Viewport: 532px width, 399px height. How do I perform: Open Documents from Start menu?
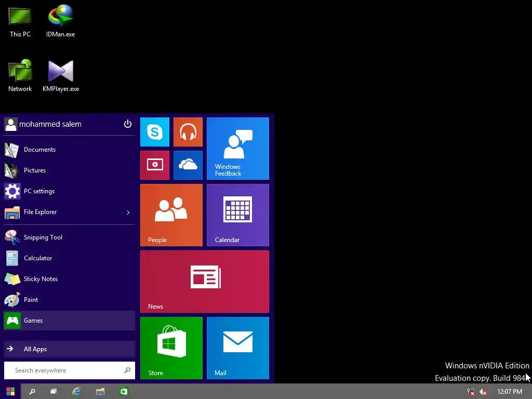pyautogui.click(x=69, y=150)
